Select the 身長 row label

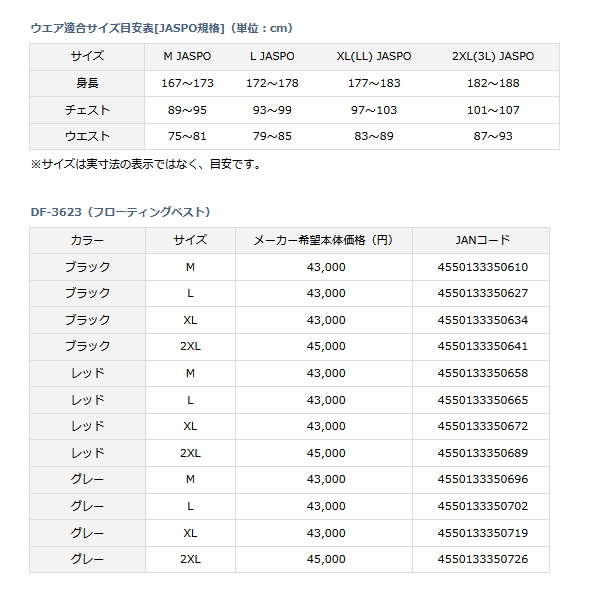click(87, 83)
